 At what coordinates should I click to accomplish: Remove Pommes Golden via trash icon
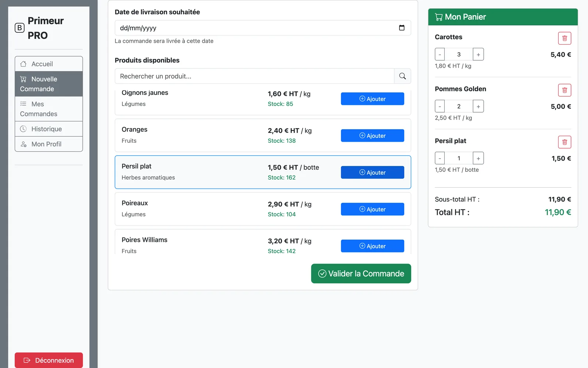point(564,90)
